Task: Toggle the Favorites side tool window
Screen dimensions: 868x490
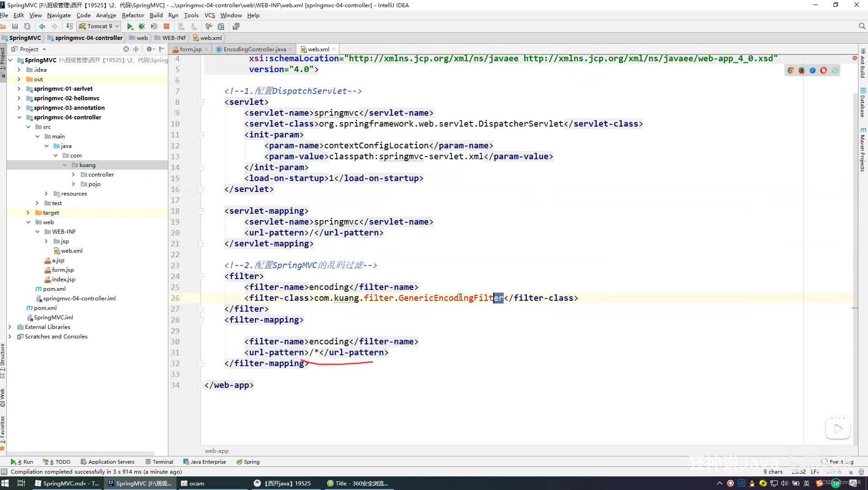Action: 3,433
